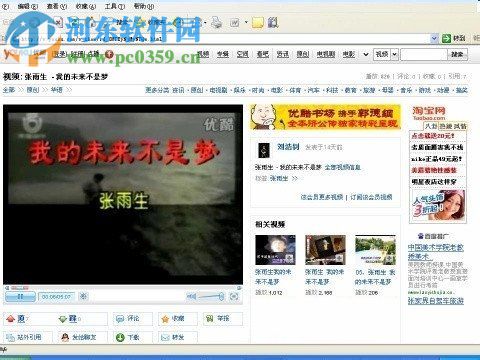Open 该会员更多视频 link

(322, 197)
